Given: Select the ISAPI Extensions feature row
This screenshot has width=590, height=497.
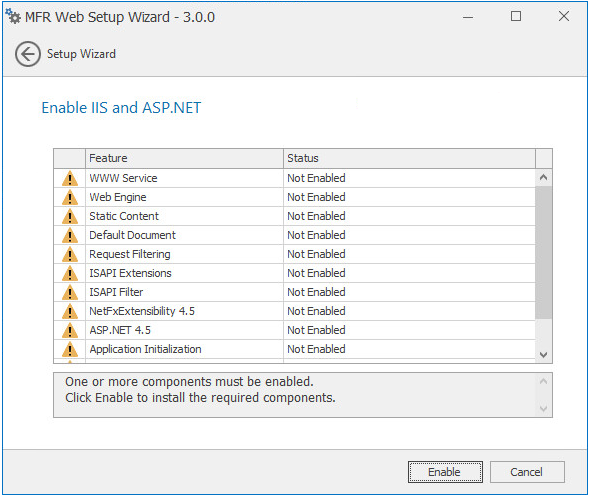Looking at the screenshot, I should pos(295,273).
